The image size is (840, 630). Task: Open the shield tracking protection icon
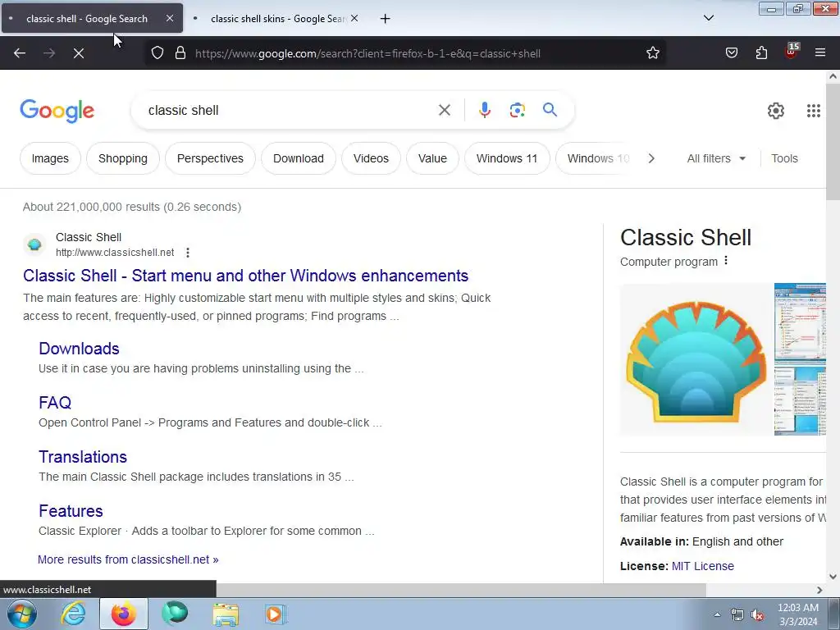coord(157,53)
